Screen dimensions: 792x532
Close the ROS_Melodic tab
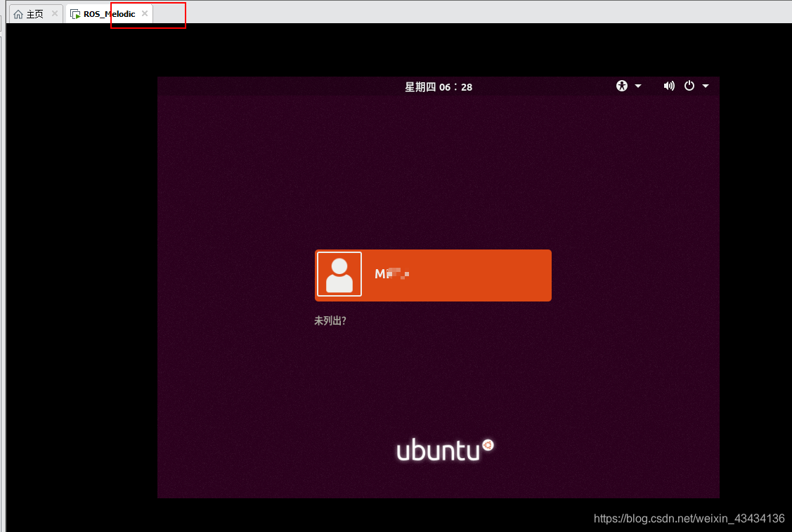(145, 13)
